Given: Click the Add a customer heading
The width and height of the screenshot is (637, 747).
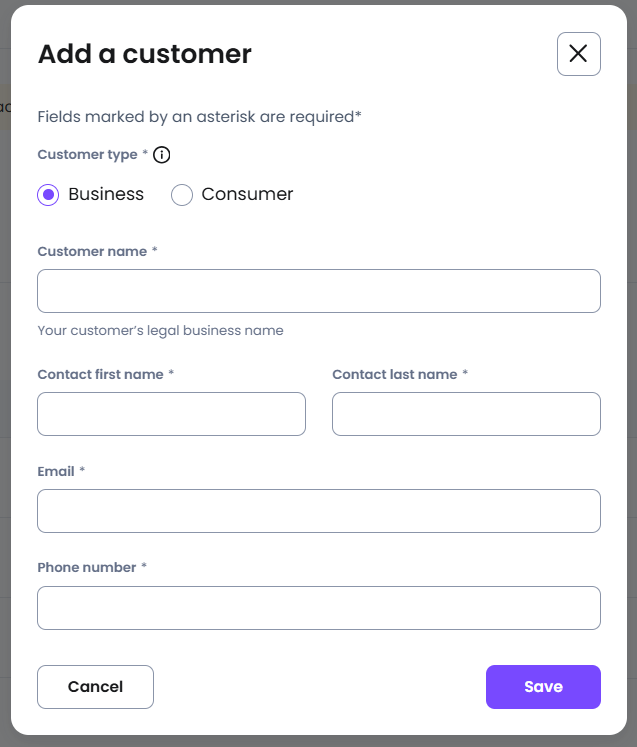Looking at the screenshot, I should [145, 54].
